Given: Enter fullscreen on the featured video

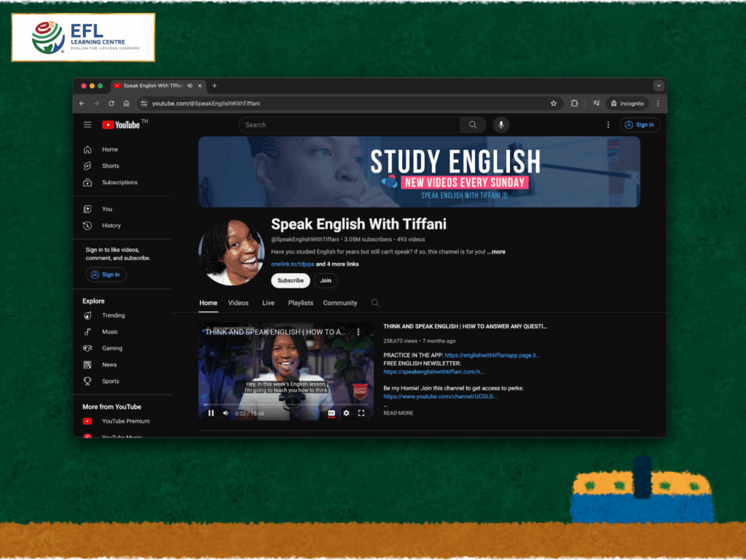Looking at the screenshot, I should click(x=361, y=413).
